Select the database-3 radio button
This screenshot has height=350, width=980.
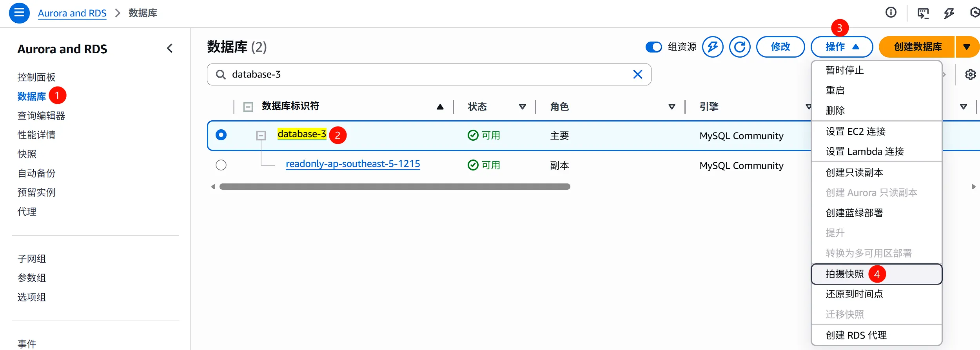221,135
